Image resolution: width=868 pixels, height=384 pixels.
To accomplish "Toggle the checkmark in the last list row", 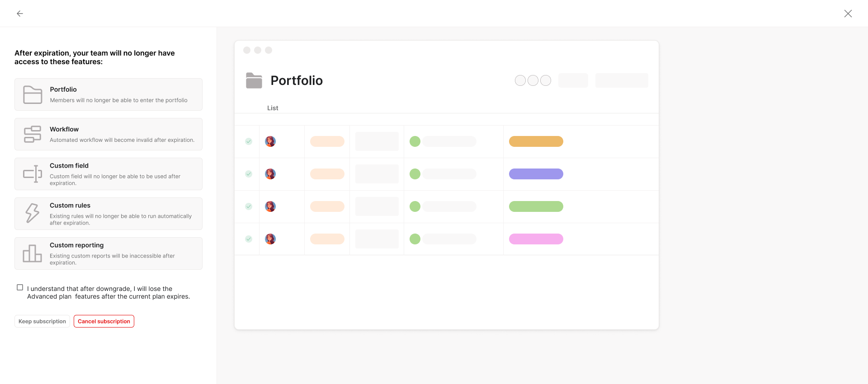I will [249, 239].
